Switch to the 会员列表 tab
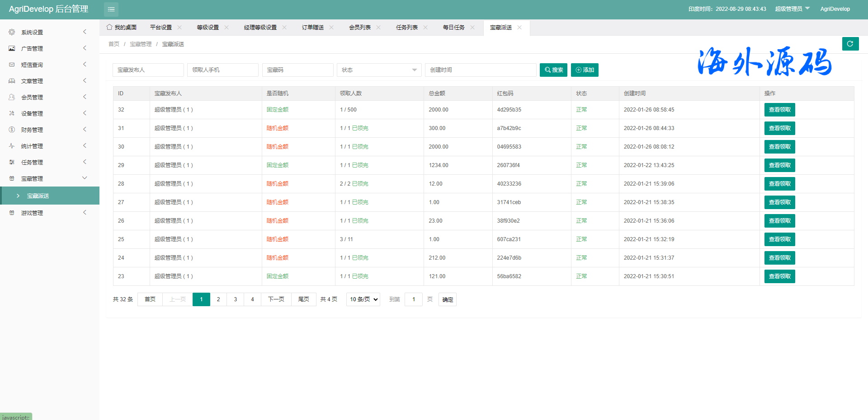868x420 pixels. click(x=359, y=28)
